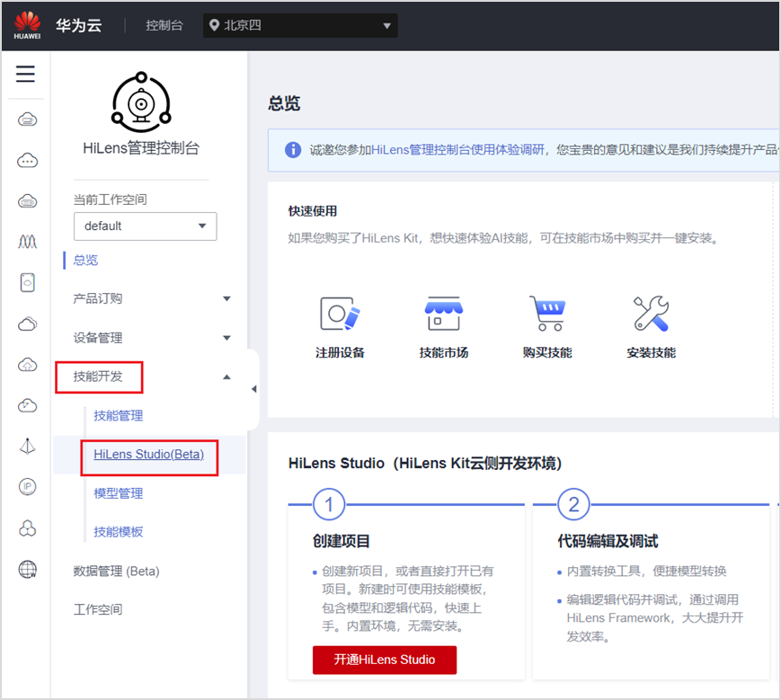
Task: Click the cloud icon with three dots
Action: click(27, 160)
